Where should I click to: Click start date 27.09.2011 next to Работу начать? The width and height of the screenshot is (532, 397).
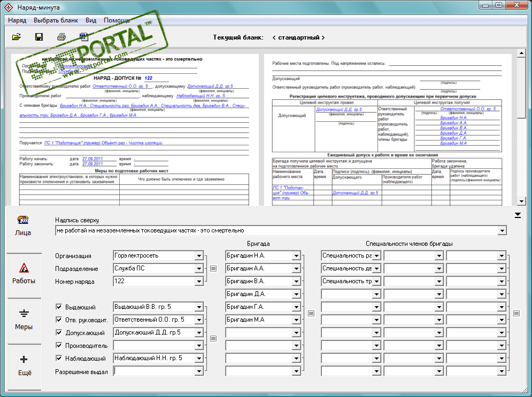tap(92, 159)
